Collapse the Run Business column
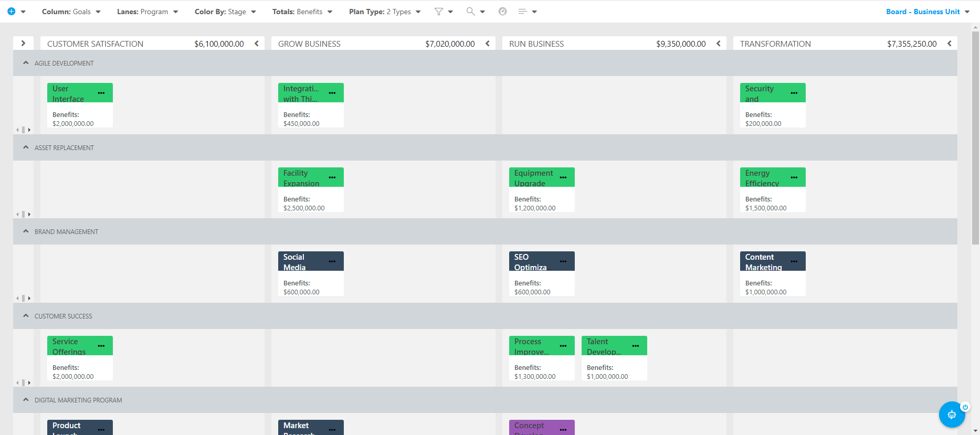Viewport: 980px width, 435px height. pos(719,44)
